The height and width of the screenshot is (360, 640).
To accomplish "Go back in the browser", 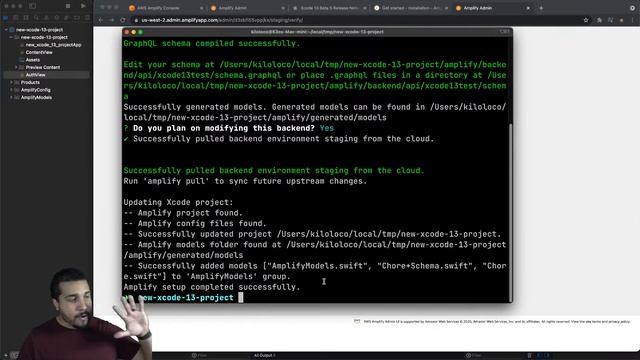I will [x=100, y=20].
